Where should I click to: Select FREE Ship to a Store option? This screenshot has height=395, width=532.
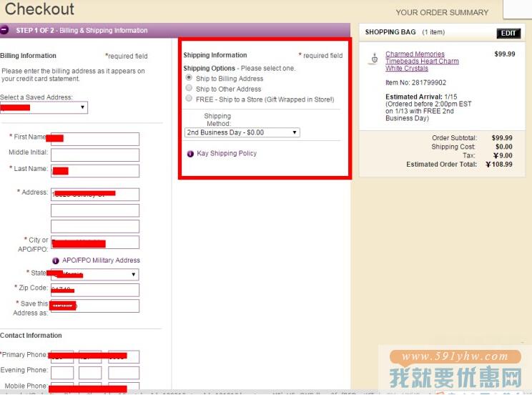click(x=189, y=99)
